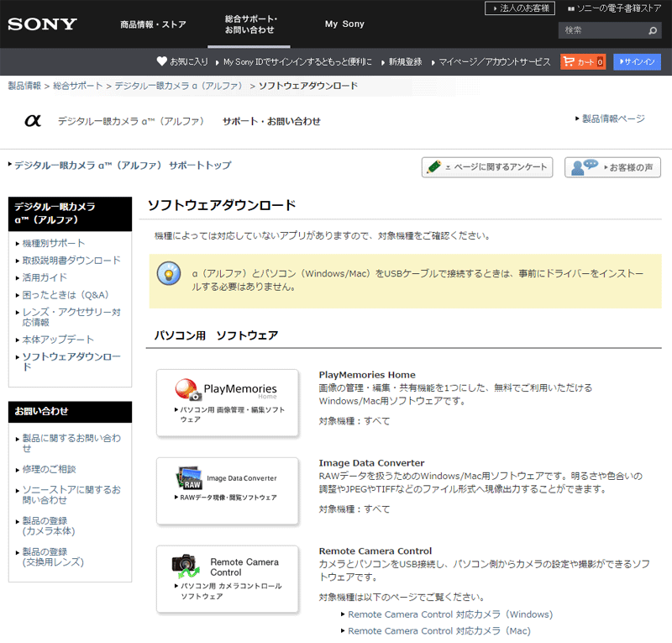Open 本体アップデート sidebar link

click(58, 340)
